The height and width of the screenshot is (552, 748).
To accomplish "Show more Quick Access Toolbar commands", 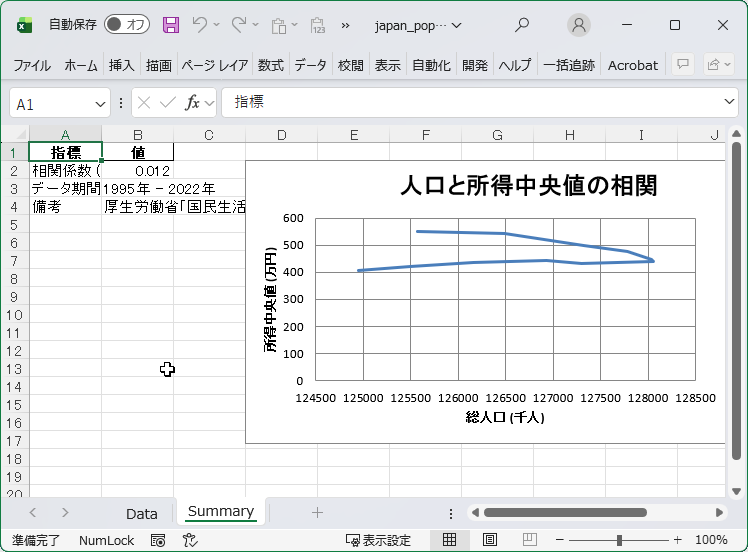I will (x=345, y=25).
